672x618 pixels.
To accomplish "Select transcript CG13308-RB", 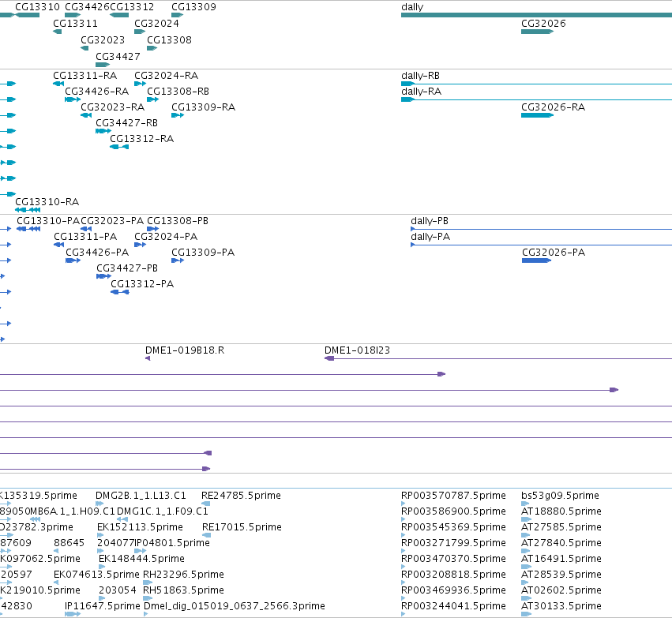I will pos(178,92).
